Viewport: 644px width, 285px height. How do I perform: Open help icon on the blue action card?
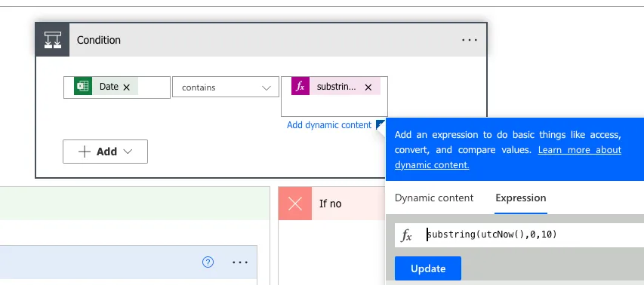click(x=208, y=262)
